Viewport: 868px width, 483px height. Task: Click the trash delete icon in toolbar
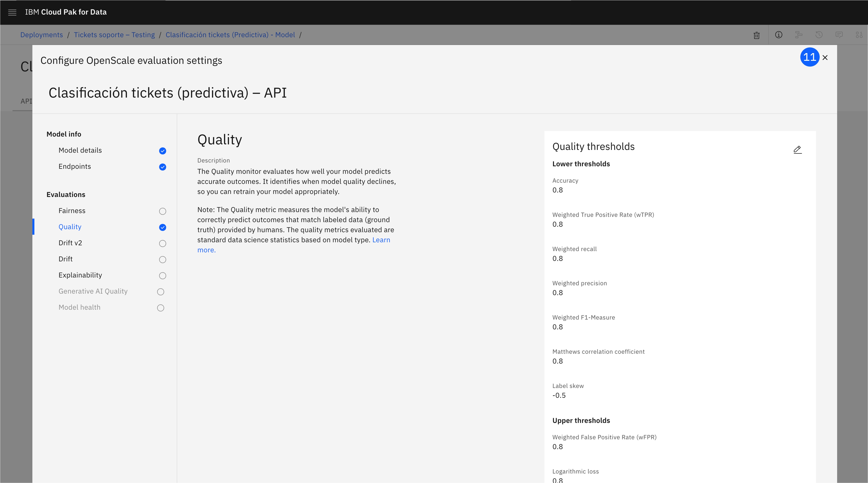pyautogui.click(x=757, y=35)
